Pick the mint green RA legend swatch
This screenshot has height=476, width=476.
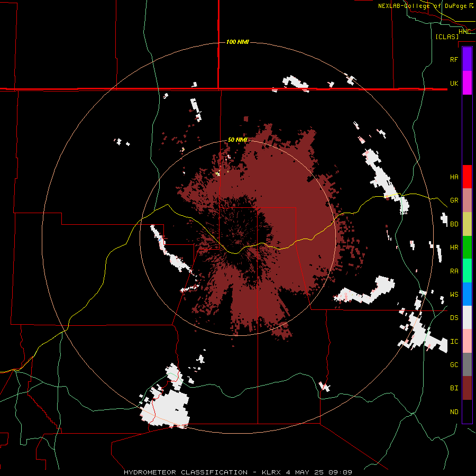pyautogui.click(x=467, y=271)
